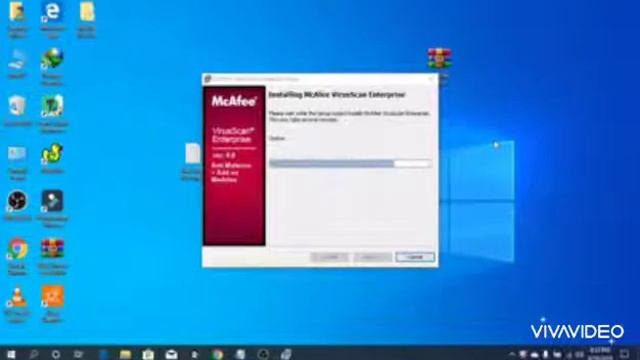Open the taskbar clock and date
This screenshot has height=360, width=640.
(x=599, y=354)
